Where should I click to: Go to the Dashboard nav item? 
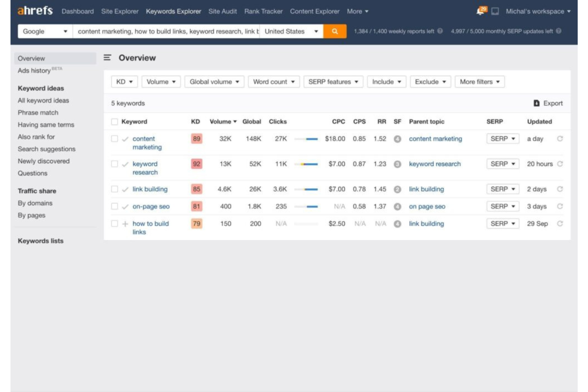pos(77,11)
